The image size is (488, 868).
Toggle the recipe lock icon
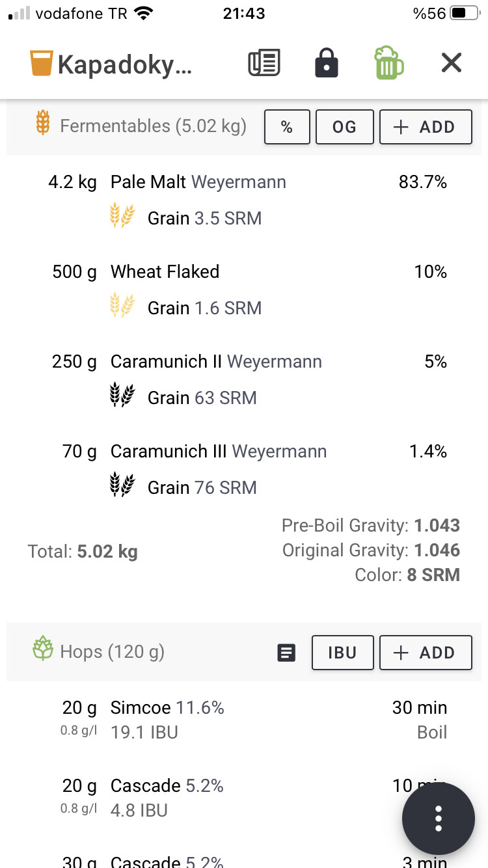[326, 63]
